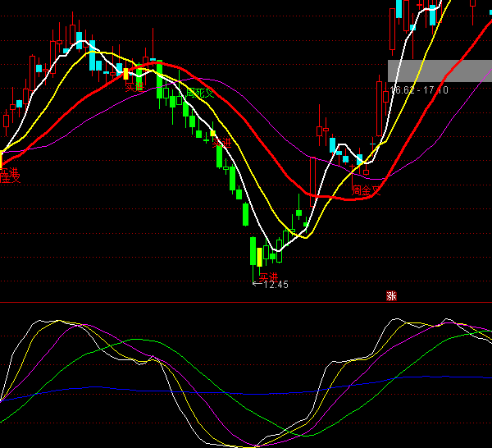Click the white oscillator line's left peak
The height and width of the screenshot is (448, 492).
pos(37,321)
